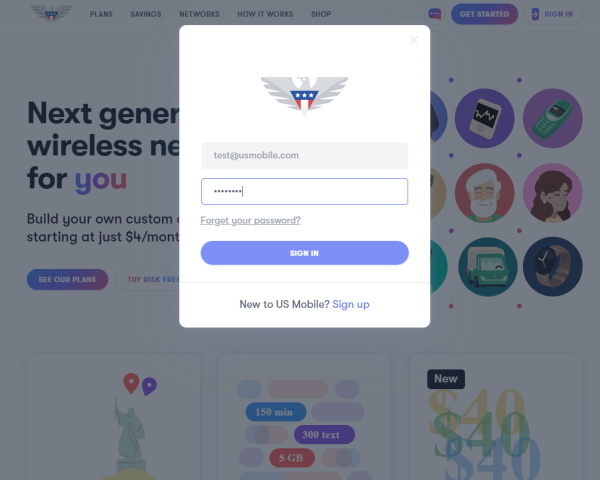Open the Plans menu item
Screen dimensions: 600x480
click(x=101, y=14)
